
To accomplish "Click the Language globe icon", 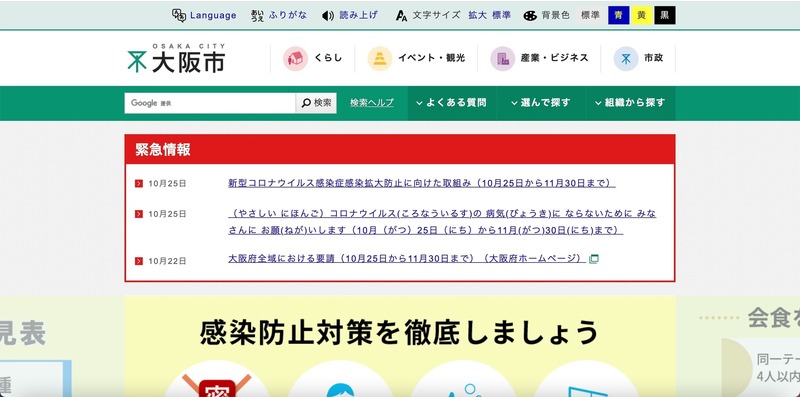I will tap(179, 15).
